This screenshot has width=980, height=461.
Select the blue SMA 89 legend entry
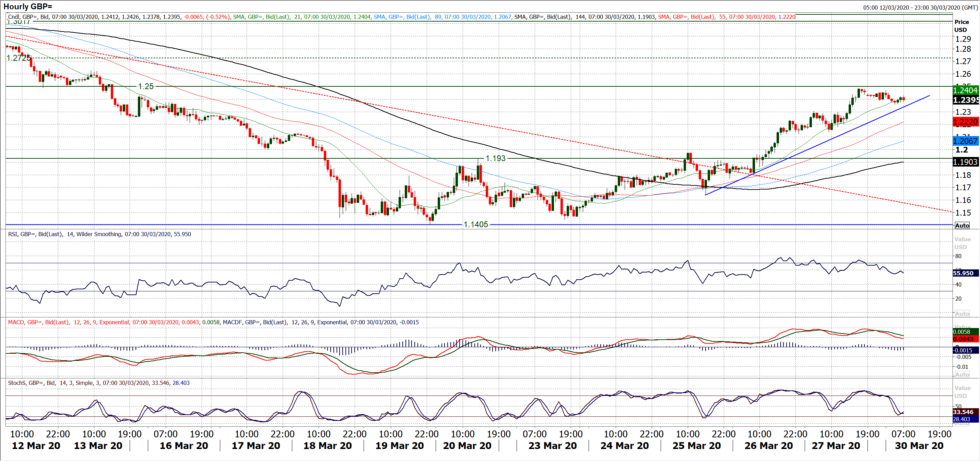point(443,17)
